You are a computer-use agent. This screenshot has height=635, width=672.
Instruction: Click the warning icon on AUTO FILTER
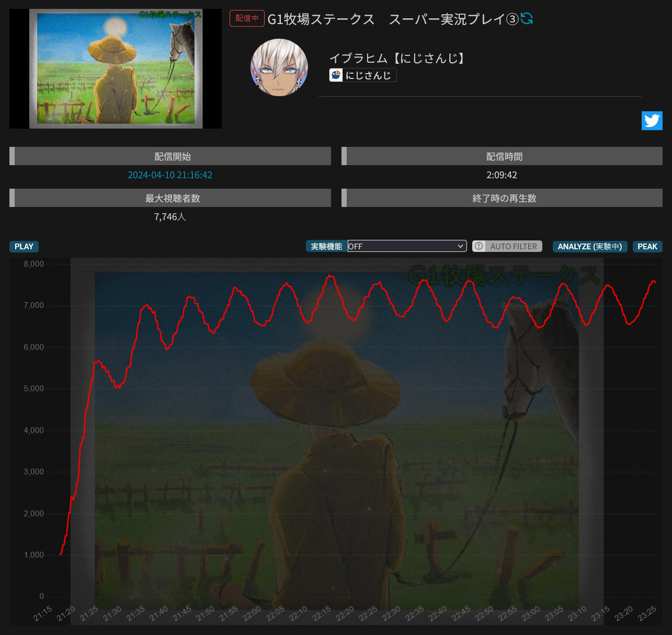[x=479, y=246]
